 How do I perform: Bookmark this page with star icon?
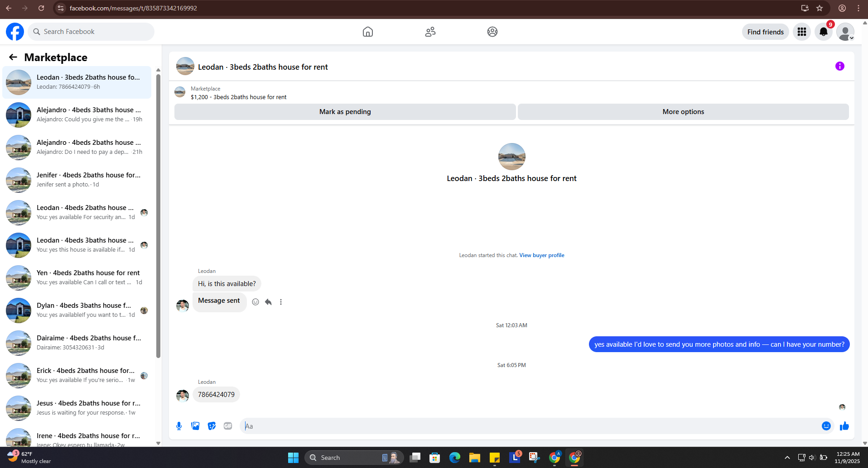[820, 8]
